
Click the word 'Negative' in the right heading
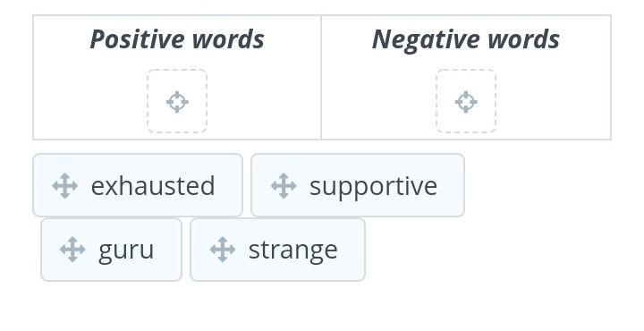(x=427, y=40)
